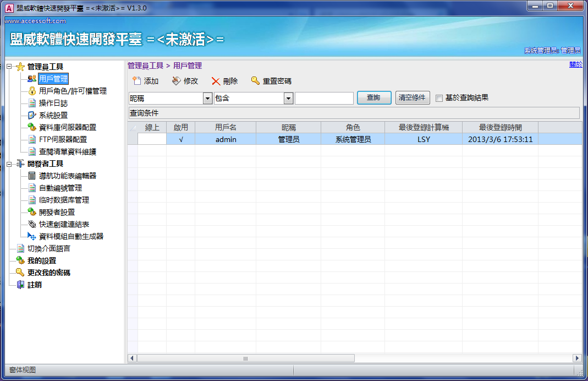Click the 添加 (Add) toolbar icon
The width and height of the screenshot is (588, 381).
137,81
